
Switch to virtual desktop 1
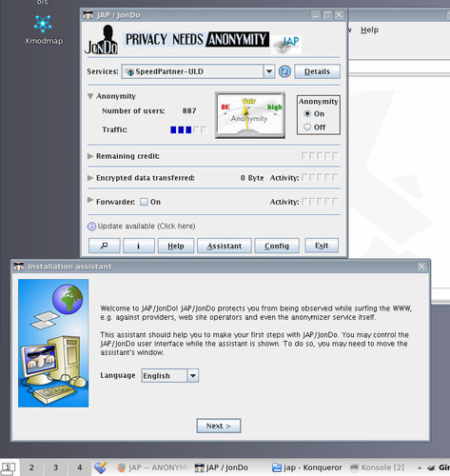point(9,467)
